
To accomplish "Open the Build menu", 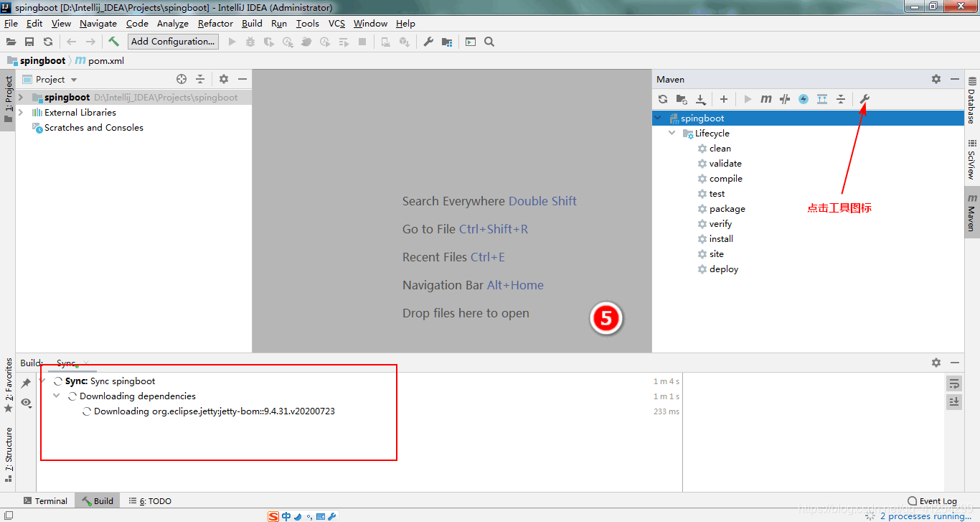I will 252,24.
